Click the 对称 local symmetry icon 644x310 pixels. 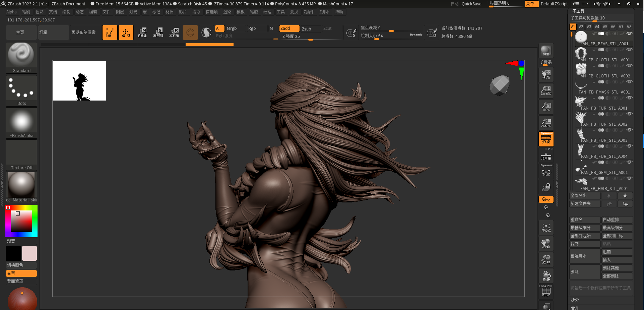[x=546, y=172]
